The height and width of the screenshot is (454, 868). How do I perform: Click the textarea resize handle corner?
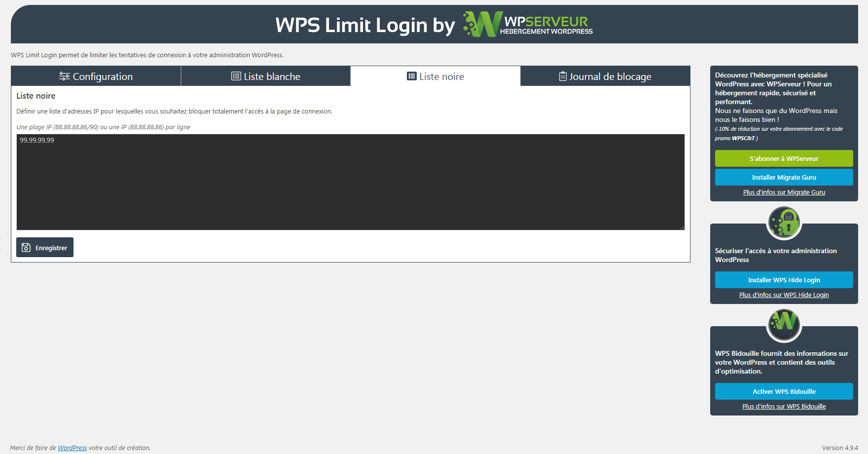(682, 227)
